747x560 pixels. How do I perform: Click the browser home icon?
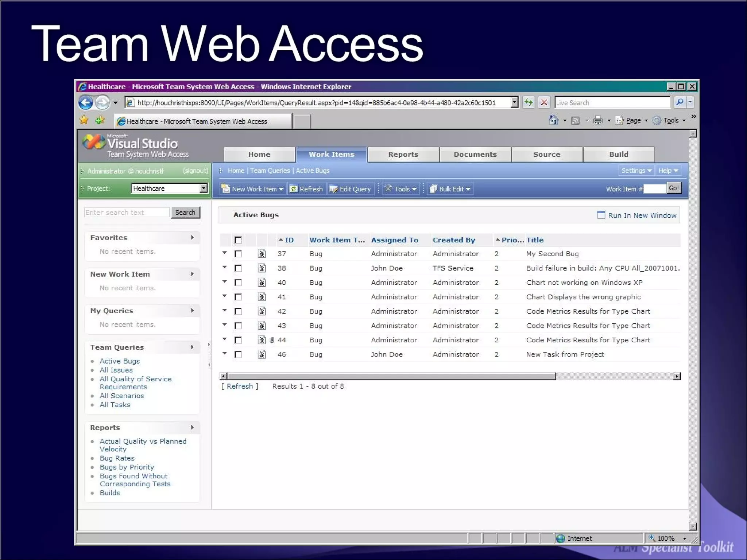click(x=553, y=120)
